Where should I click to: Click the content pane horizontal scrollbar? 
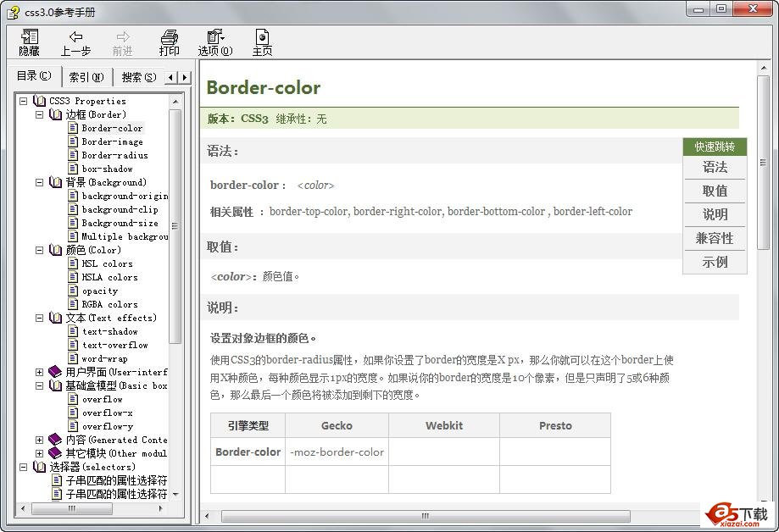click(426, 516)
